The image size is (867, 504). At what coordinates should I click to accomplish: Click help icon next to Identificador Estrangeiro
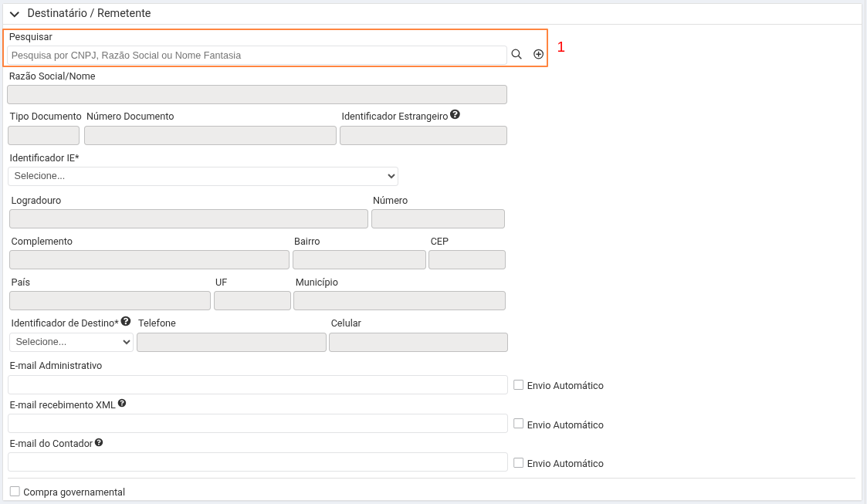click(x=455, y=114)
